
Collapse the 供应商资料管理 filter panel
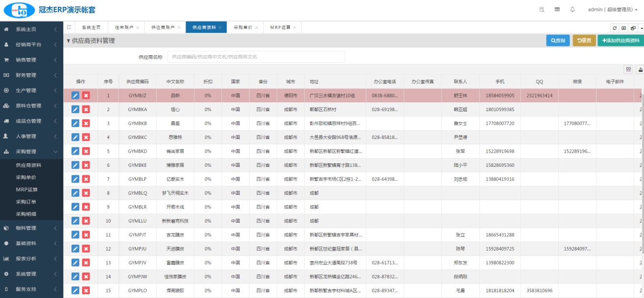pyautogui.click(x=69, y=41)
